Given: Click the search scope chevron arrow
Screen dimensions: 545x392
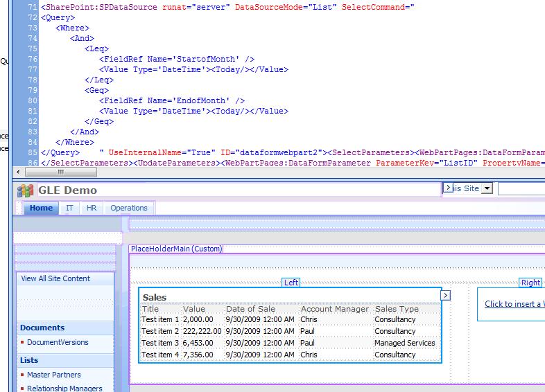Looking at the screenshot, I should [x=448, y=188].
